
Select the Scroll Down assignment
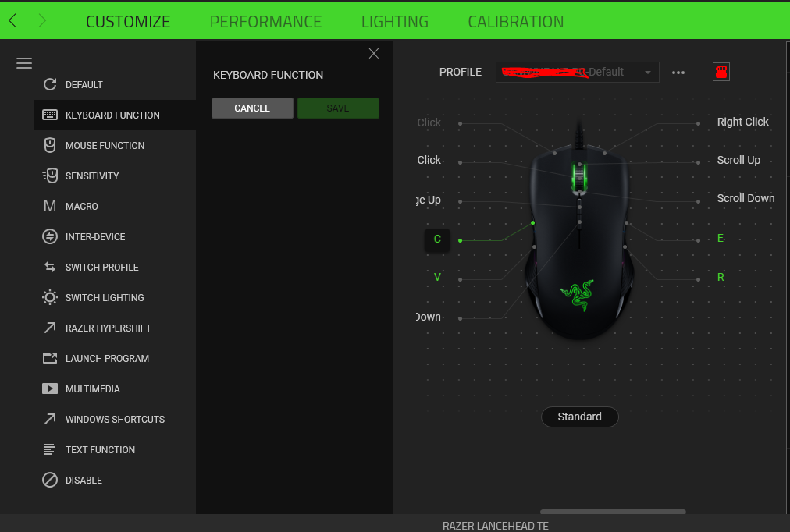click(x=746, y=198)
